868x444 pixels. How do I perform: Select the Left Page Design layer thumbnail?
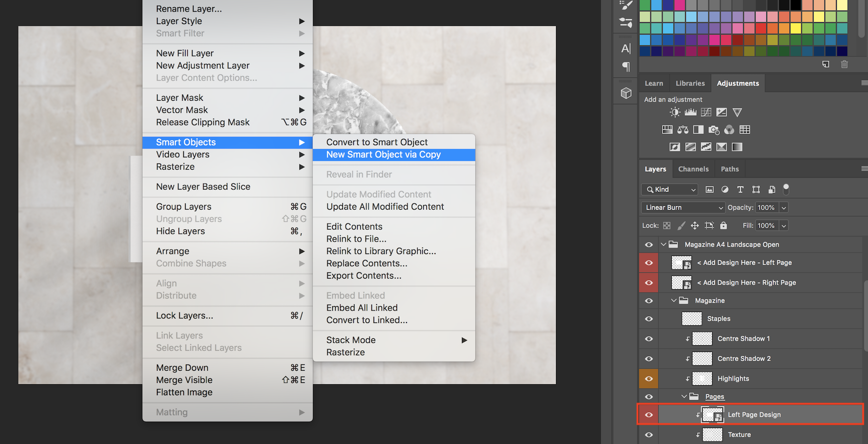click(712, 415)
